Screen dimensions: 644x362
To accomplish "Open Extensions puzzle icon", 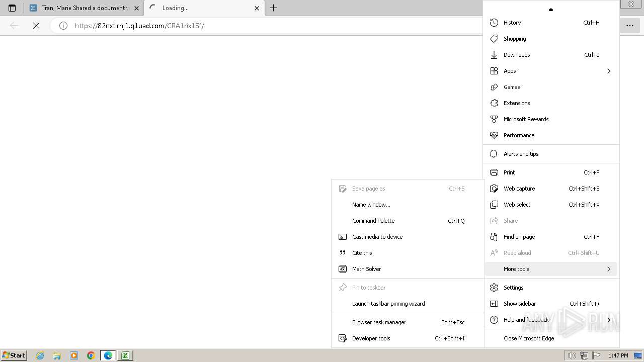I will tap(494, 103).
